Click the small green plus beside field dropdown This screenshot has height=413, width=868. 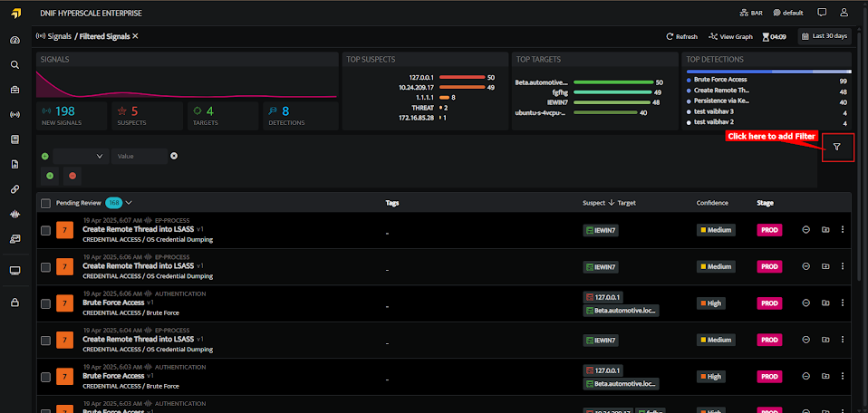[44, 156]
